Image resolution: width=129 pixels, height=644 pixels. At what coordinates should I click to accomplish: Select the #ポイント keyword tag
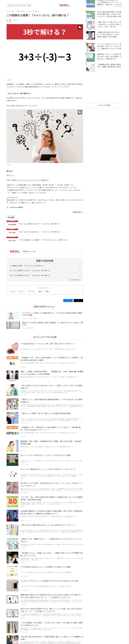[22, 292]
